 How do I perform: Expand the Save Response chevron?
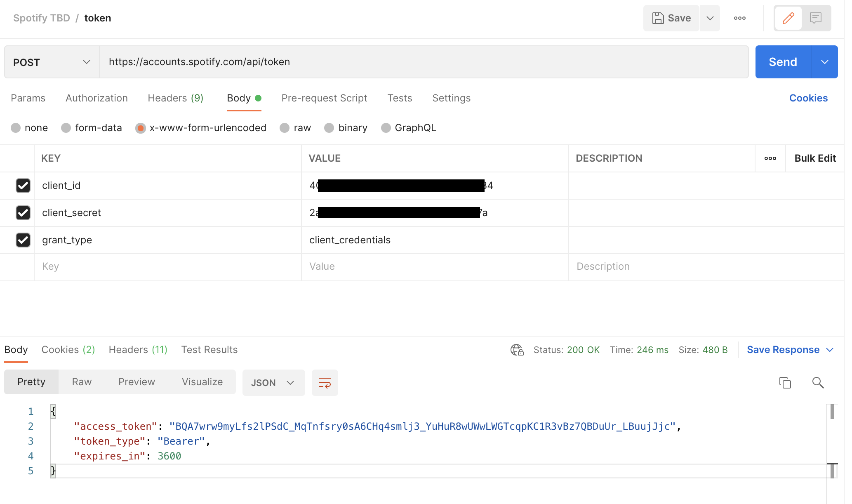click(x=830, y=350)
